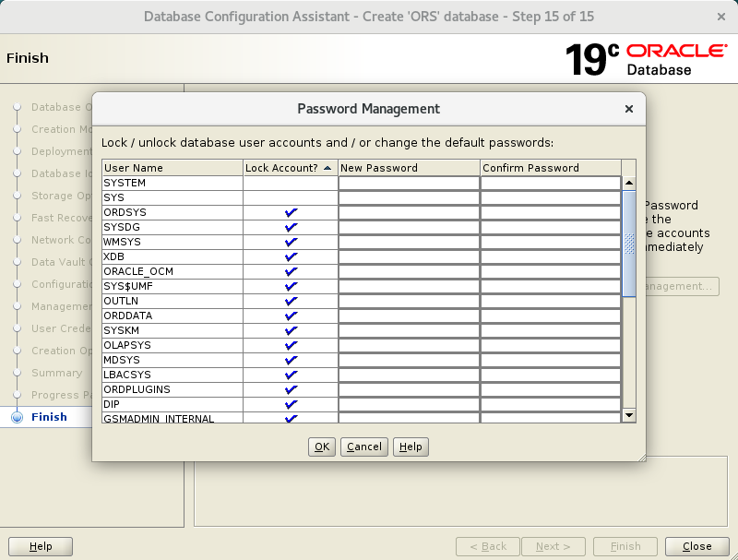Viewport: 738px width, 560px height.
Task: Click New Password field for XDB
Action: (409, 256)
